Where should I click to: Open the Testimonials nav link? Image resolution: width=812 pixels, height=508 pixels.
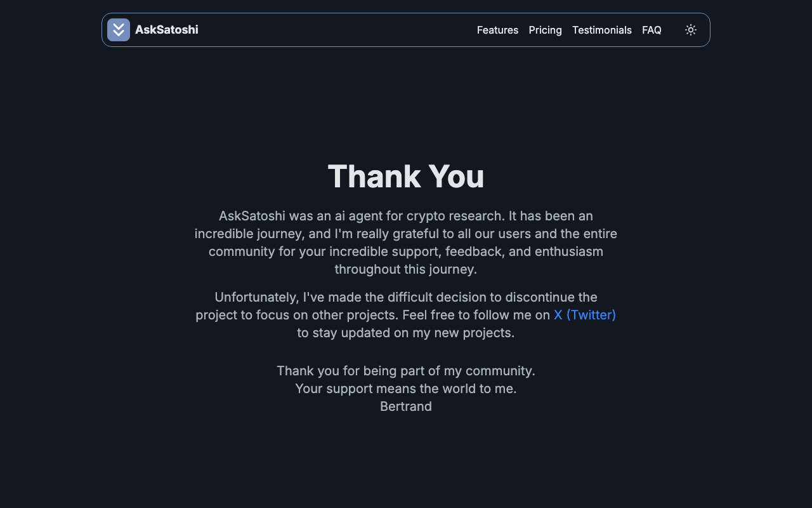(x=601, y=30)
